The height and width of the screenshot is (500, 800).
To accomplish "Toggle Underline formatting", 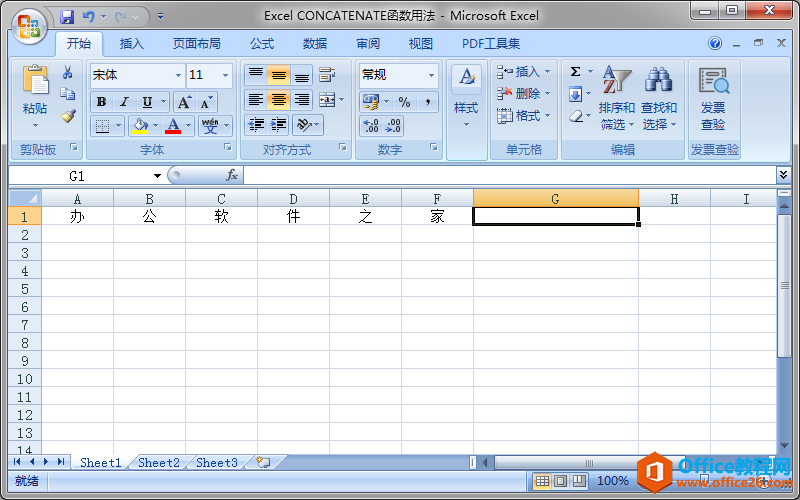I will coord(147,102).
